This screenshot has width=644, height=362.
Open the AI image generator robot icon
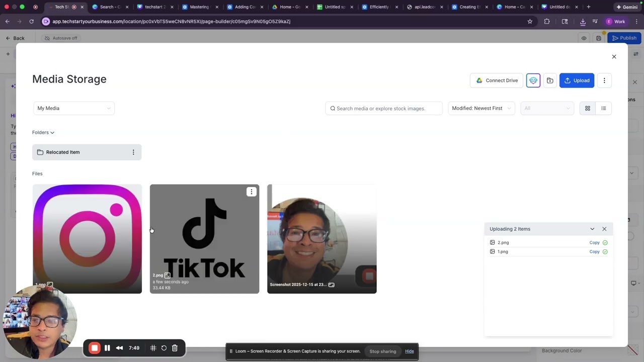tap(533, 80)
